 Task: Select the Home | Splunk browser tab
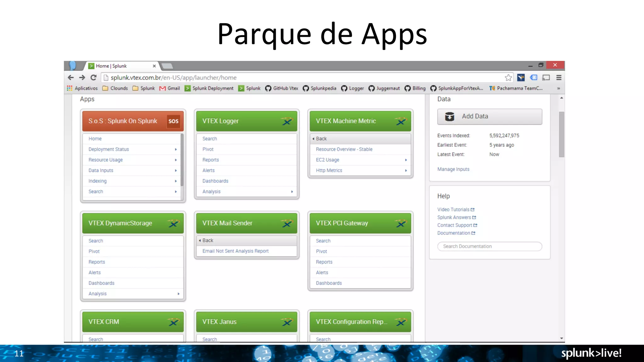click(122, 66)
